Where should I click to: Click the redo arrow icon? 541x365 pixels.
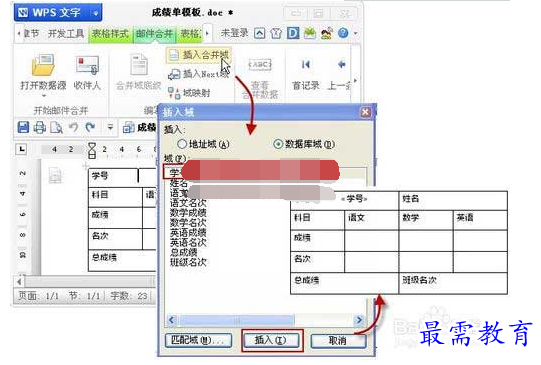tap(90, 127)
